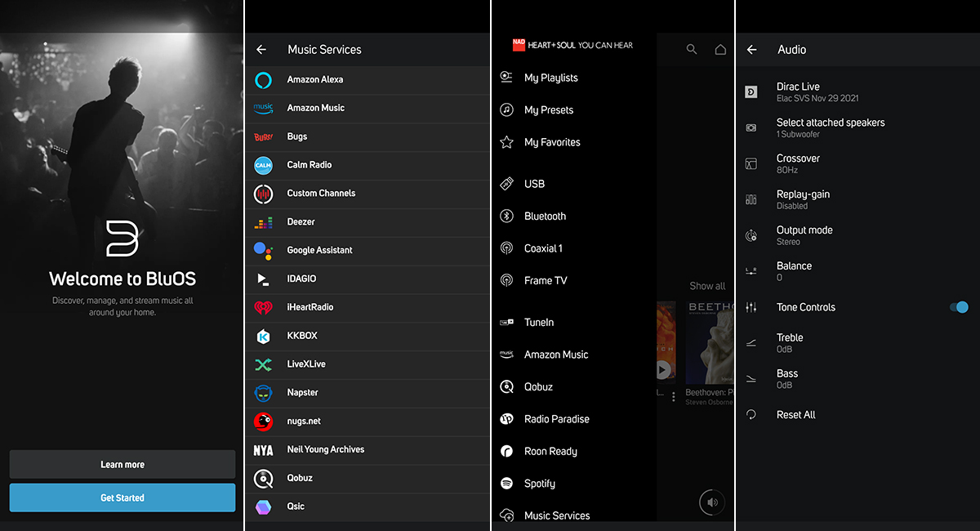Open the LiveXLive icon
Viewport: 980px width, 531px height.
[263, 364]
